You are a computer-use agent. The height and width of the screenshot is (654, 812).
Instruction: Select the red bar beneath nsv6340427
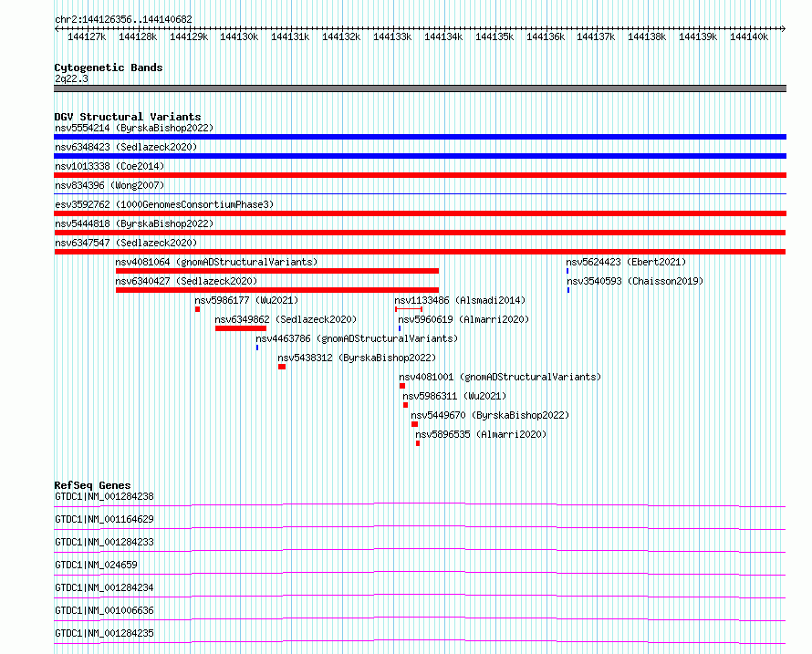click(277, 290)
